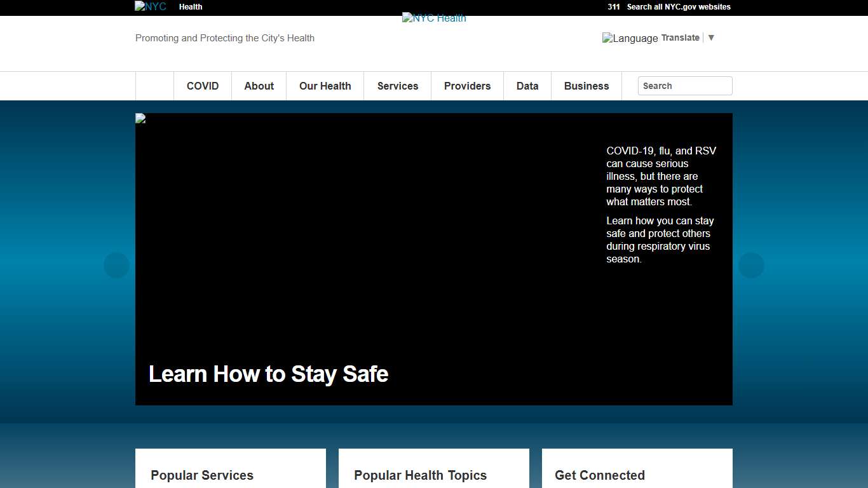Screen dimensions: 868x488
Task: Advance to the next carousel slide
Action: pos(751,266)
